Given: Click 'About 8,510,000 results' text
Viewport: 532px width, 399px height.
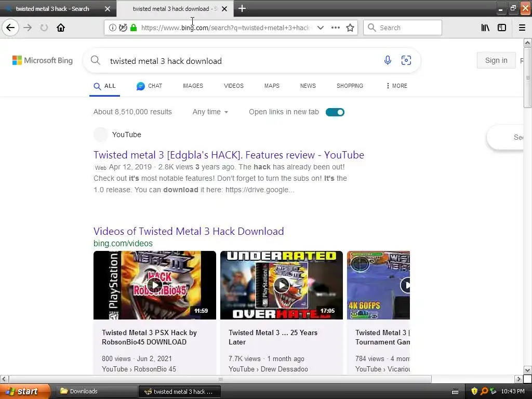Looking at the screenshot, I should [132, 112].
